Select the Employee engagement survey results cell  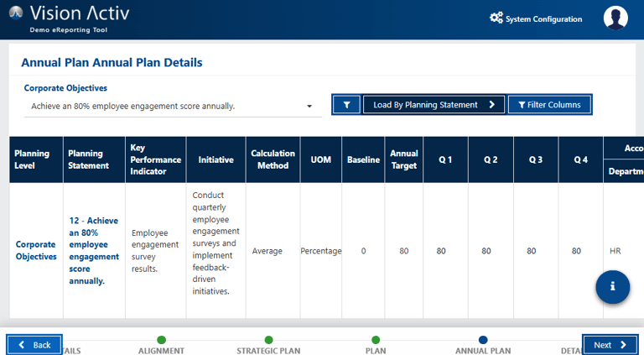[x=156, y=251]
